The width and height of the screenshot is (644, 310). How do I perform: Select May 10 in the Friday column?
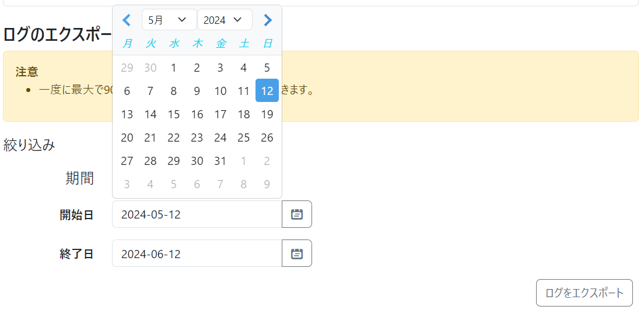click(x=220, y=91)
